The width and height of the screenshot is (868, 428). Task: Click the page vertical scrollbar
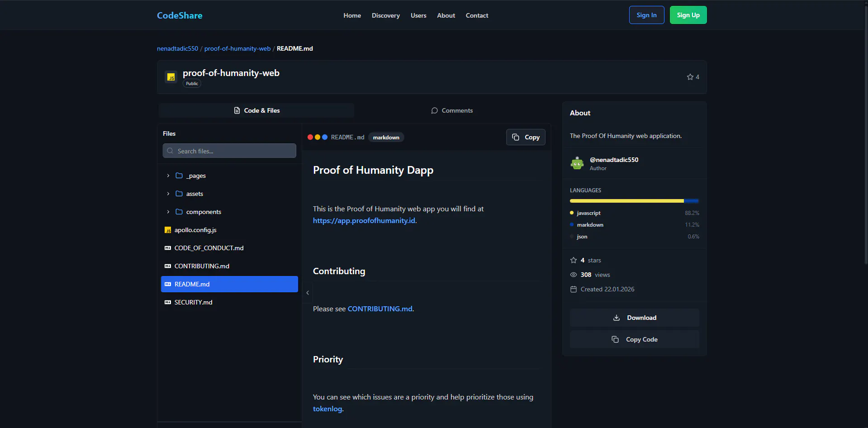pyautogui.click(x=866, y=136)
